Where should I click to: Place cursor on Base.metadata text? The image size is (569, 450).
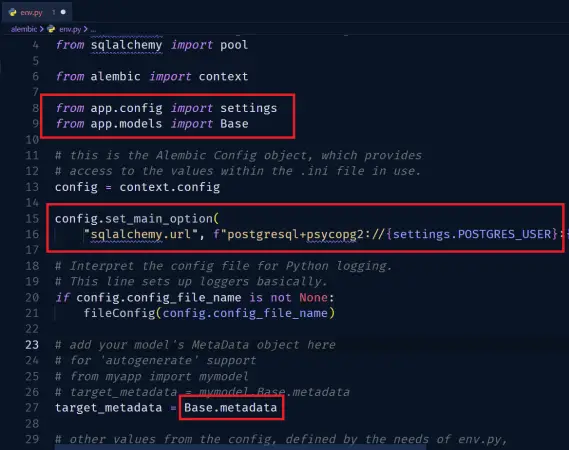point(230,408)
